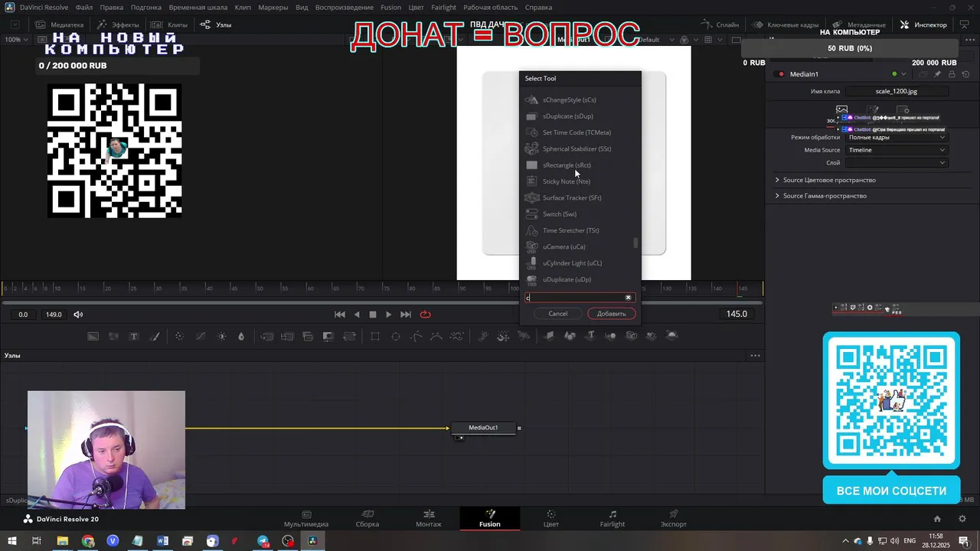Click the Добавить button
The image size is (980, 551).
(611, 314)
